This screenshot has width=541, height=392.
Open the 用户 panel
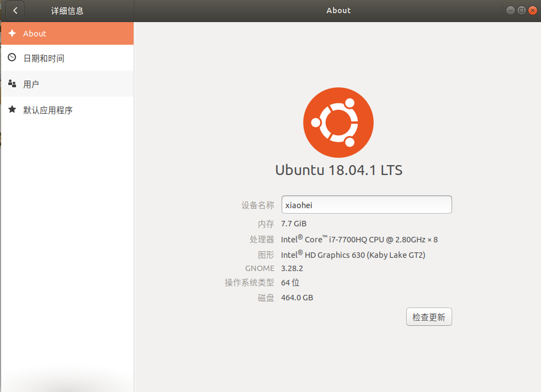click(x=67, y=84)
